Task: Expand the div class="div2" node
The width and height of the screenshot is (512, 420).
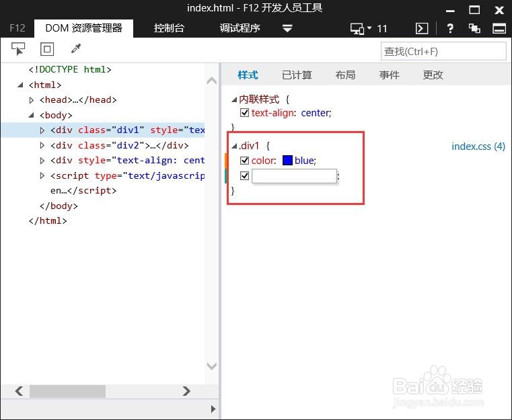Action: click(42, 145)
